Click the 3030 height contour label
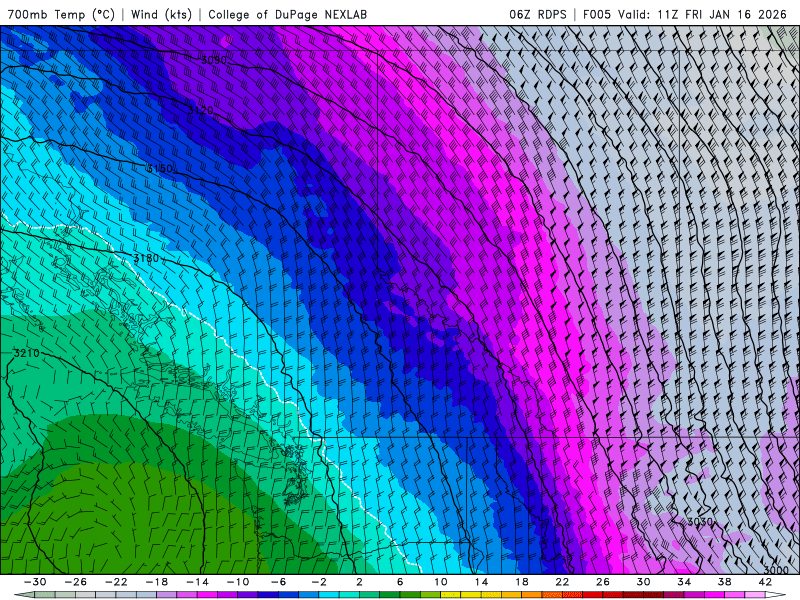 tap(699, 521)
